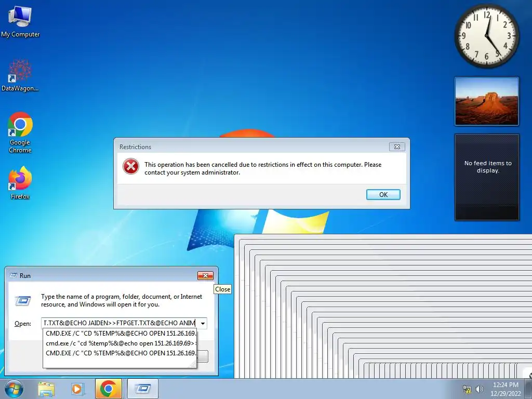Open Windows Media Player from taskbar
This screenshot has height=399, width=532.
click(77, 389)
